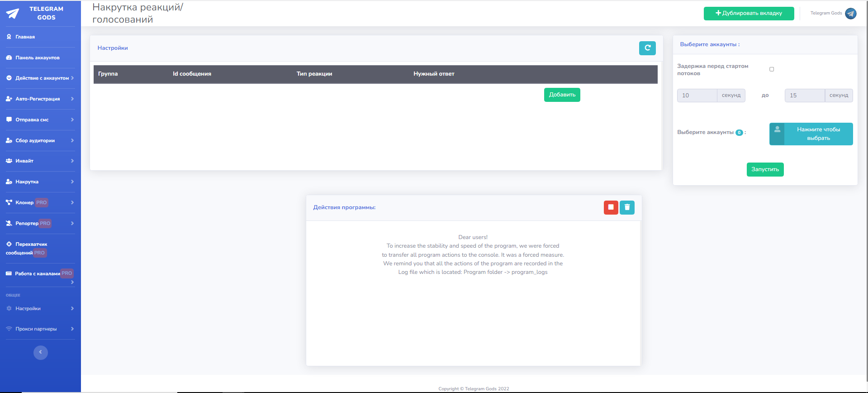Image resolution: width=868 pixels, height=393 pixels.
Task: Click the Группа column header
Action: (108, 74)
